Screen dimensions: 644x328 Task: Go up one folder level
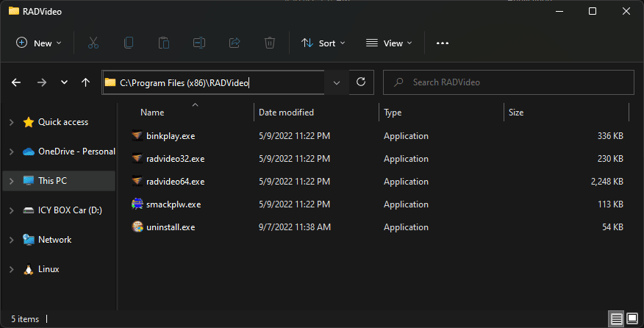86,82
